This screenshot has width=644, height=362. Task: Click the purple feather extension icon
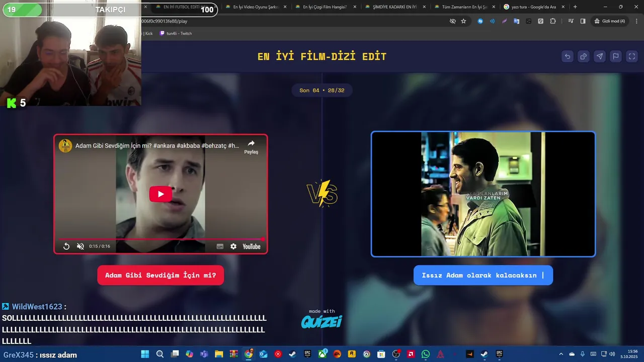pos(504,21)
